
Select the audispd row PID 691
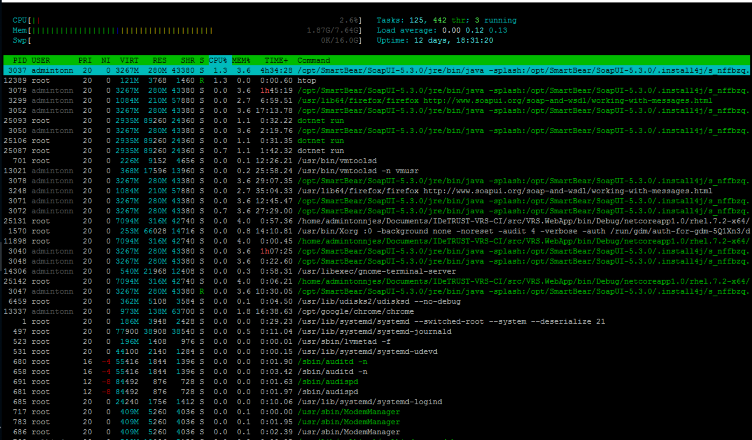coord(376,382)
